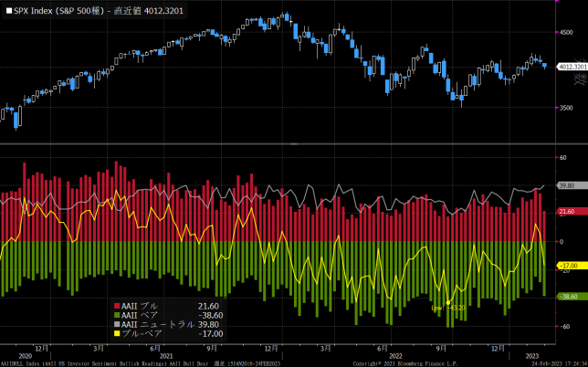Viewport: 588px width, 367px height.
Task: Click the 2020 year label on time axis
Action: coord(26,356)
